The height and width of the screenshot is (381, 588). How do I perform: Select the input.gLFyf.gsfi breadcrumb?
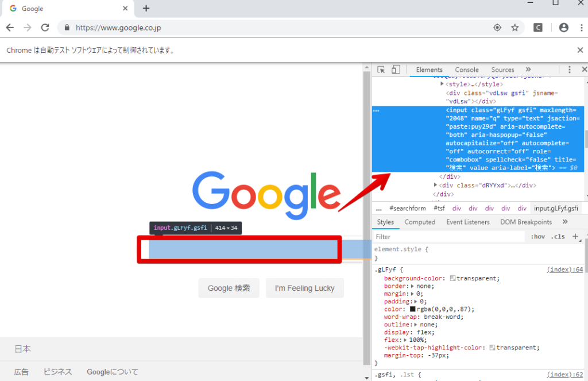pos(556,209)
